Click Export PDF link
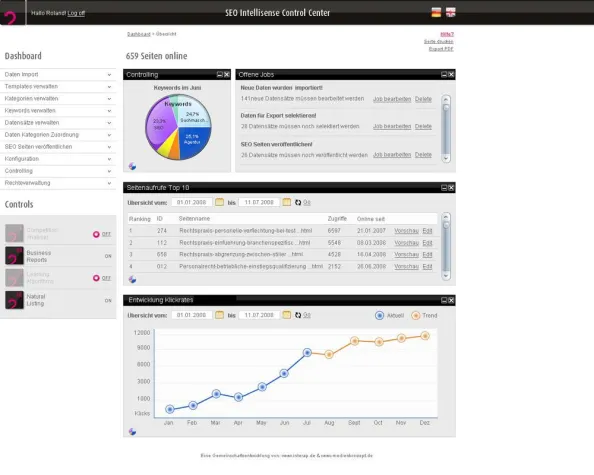Screen dimensions: 594x475 tap(441, 49)
